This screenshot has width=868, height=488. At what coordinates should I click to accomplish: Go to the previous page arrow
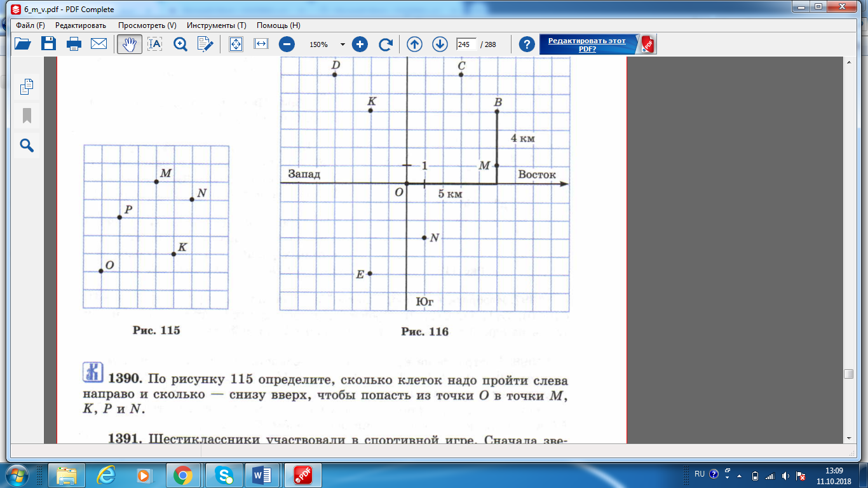(415, 44)
